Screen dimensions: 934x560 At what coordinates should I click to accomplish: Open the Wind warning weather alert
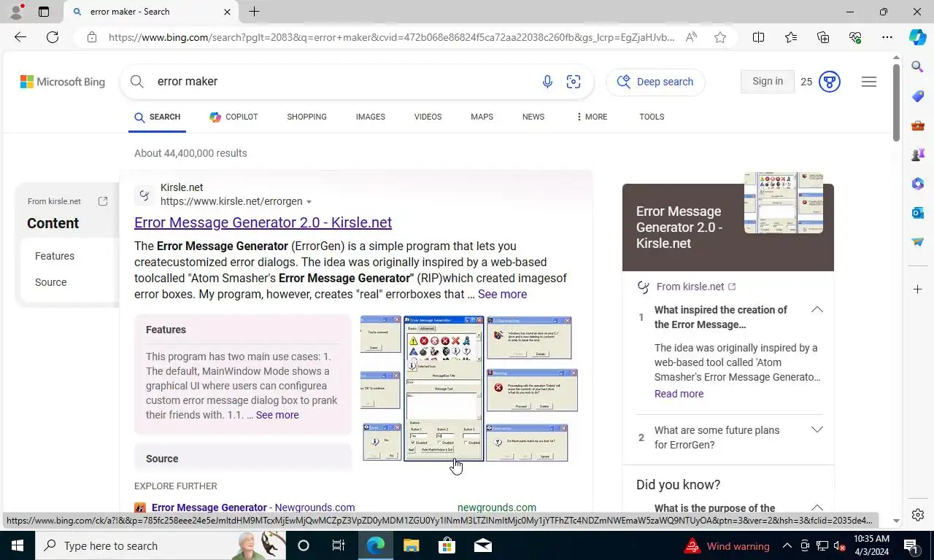coord(727,546)
